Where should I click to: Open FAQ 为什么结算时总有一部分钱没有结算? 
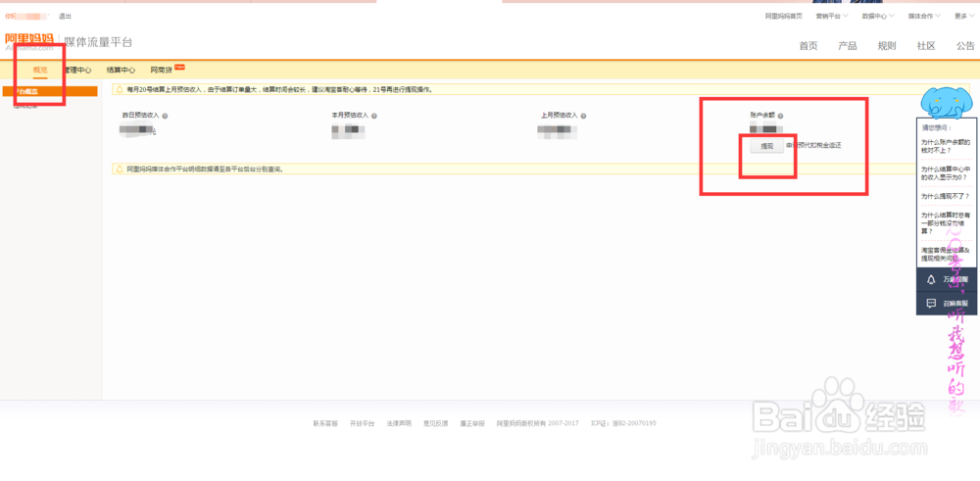tap(944, 222)
